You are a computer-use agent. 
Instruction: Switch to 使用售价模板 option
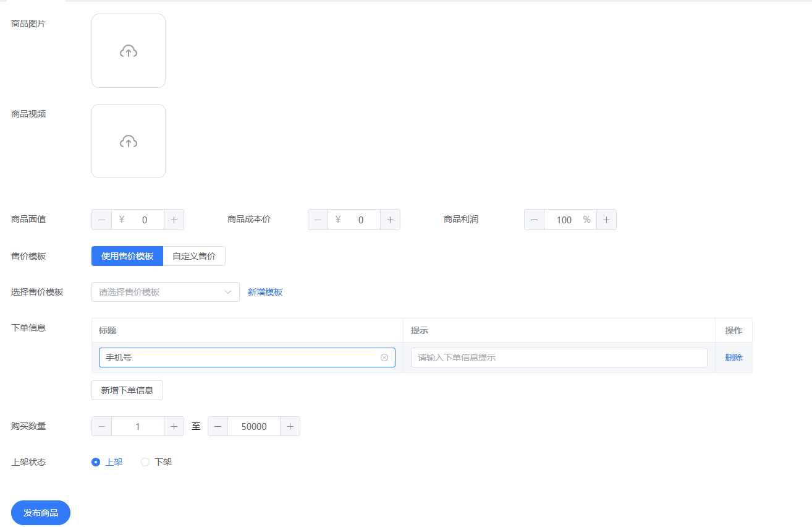(x=127, y=256)
